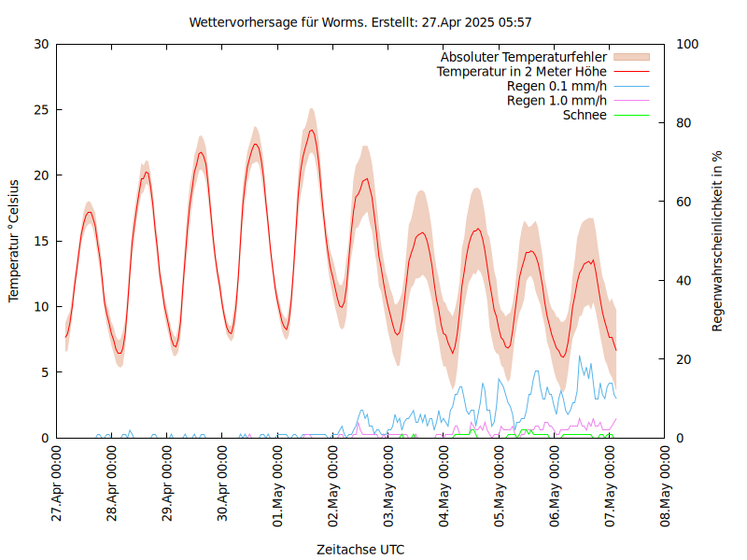The width and height of the screenshot is (747, 560).
Task: Click the chart title for Worms forecast
Action: pyautogui.click(x=360, y=21)
